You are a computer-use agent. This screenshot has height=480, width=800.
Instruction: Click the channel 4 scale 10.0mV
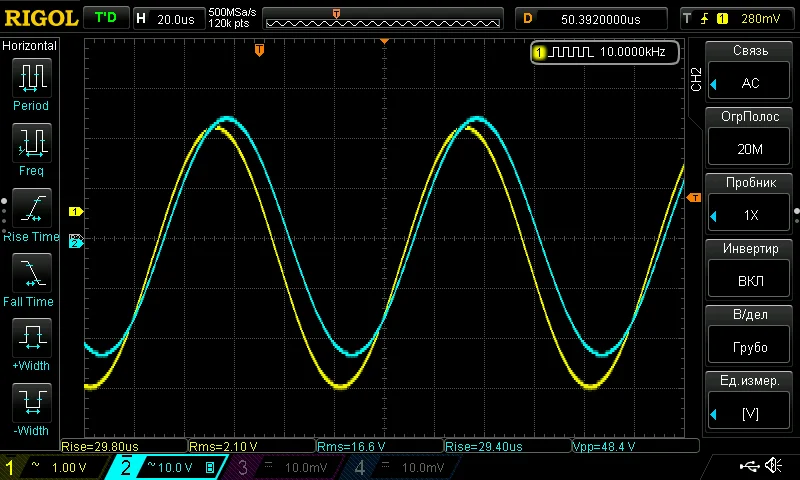[x=422, y=468]
